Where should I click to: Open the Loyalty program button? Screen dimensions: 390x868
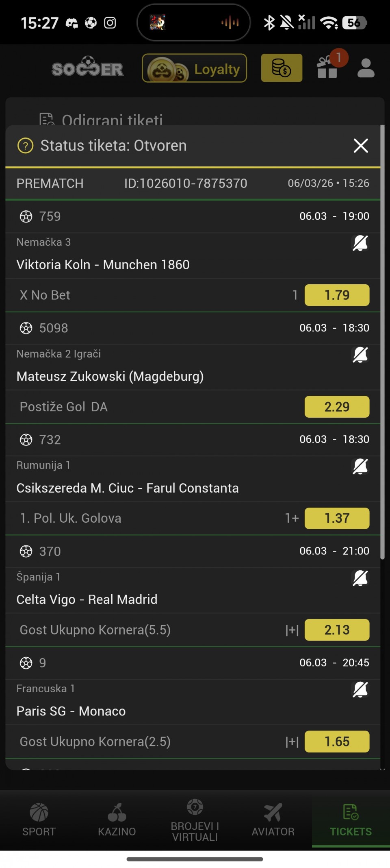194,68
